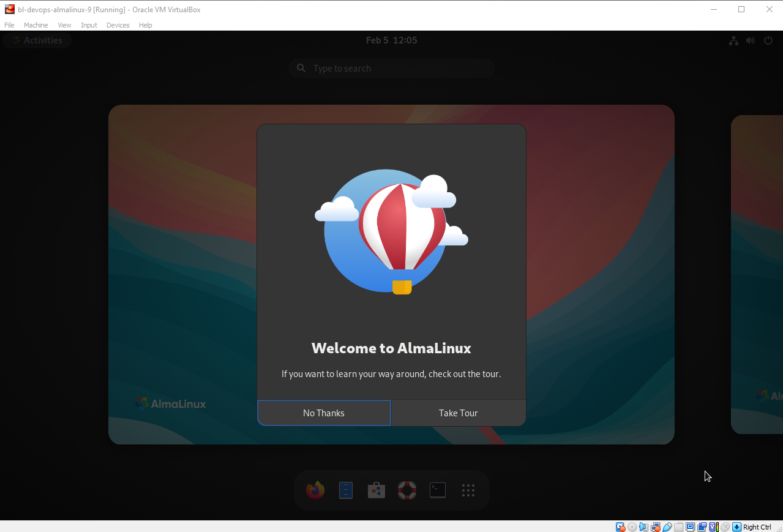Open the power menu icon
The height and width of the screenshot is (532, 783).
pos(768,40)
